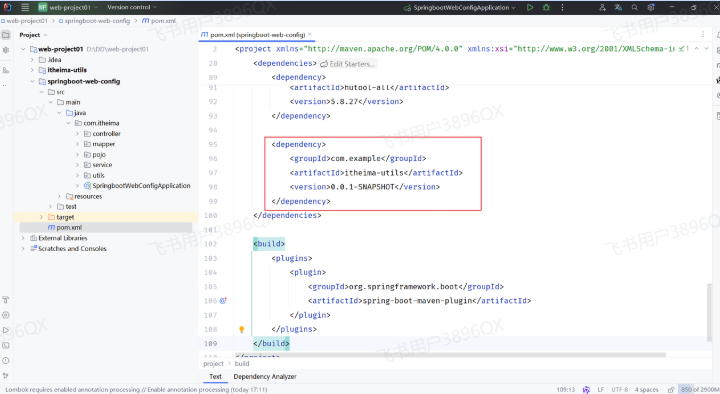Open the 4 spaces indent settings
The height and width of the screenshot is (394, 720).
pyautogui.click(x=647, y=389)
